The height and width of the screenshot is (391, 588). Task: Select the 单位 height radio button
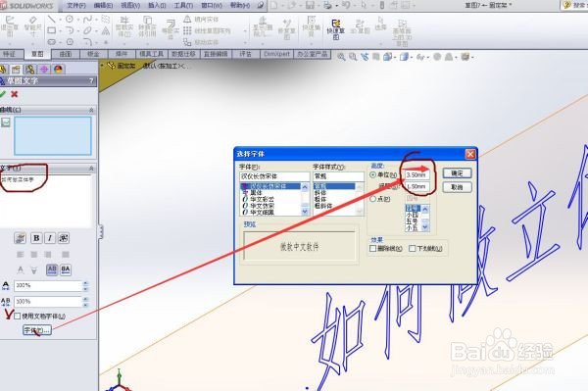(x=372, y=174)
